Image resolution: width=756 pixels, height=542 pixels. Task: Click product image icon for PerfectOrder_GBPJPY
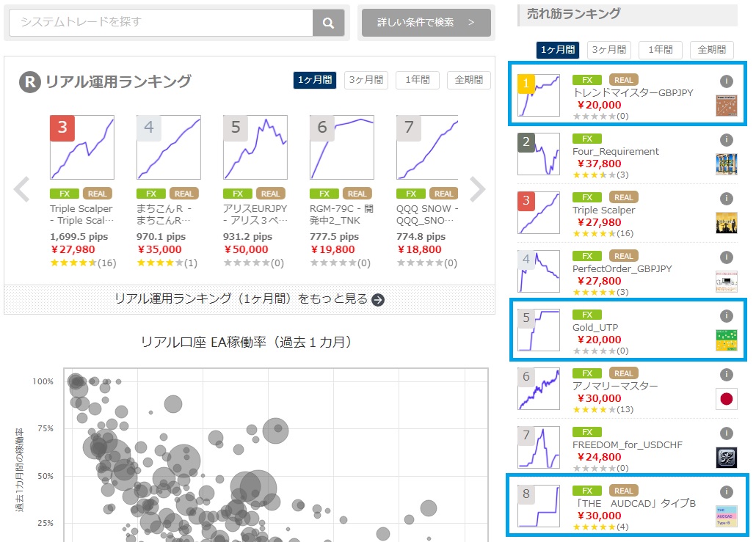tap(726, 282)
